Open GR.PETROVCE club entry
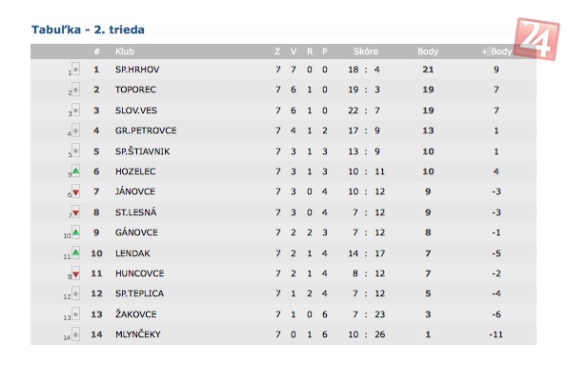The image size is (588, 385). click(x=146, y=131)
